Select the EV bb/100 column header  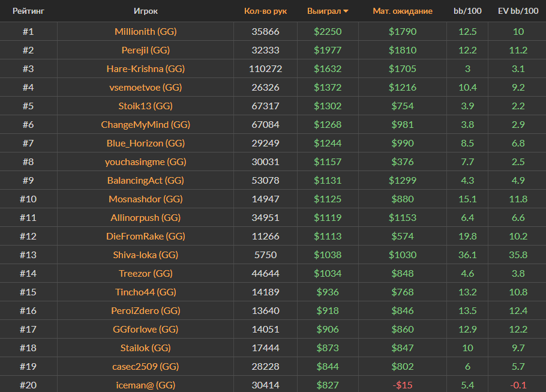tap(518, 11)
